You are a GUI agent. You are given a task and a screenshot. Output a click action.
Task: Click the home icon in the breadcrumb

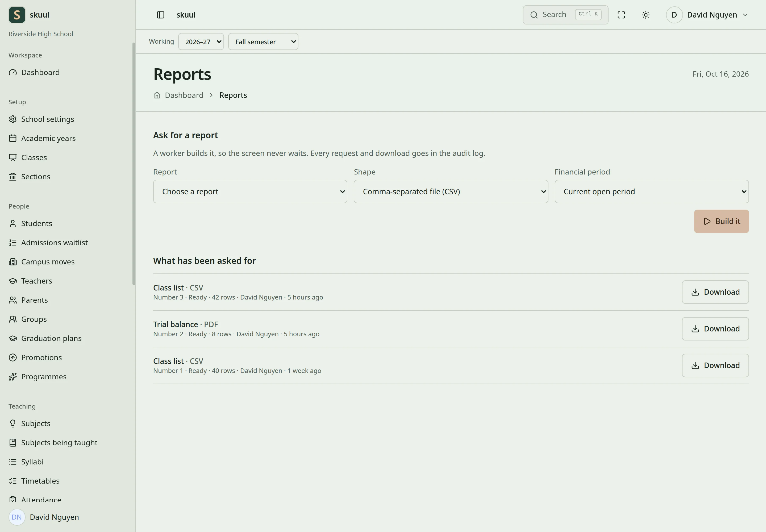pos(157,95)
